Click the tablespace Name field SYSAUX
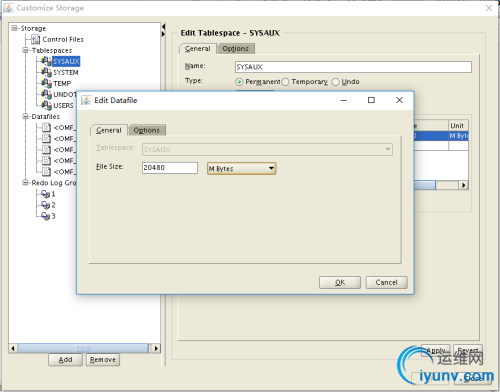 click(x=353, y=67)
